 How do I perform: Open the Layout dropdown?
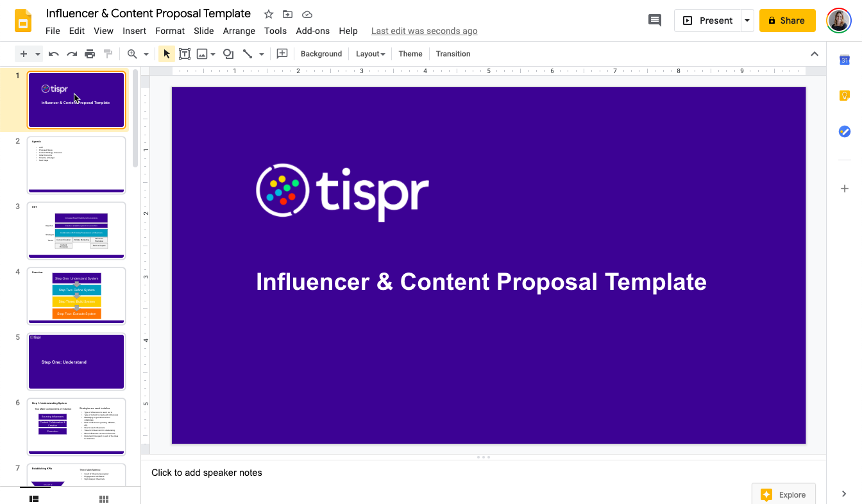[x=371, y=54]
